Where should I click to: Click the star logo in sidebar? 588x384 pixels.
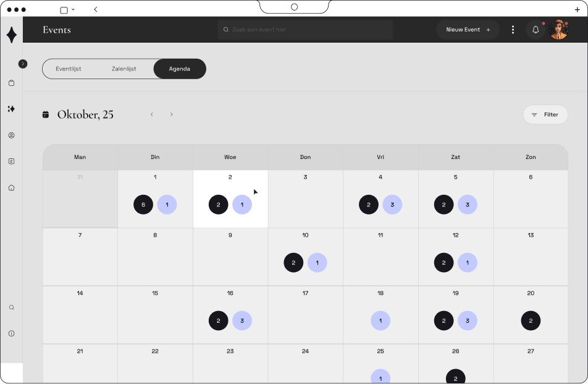[12, 35]
